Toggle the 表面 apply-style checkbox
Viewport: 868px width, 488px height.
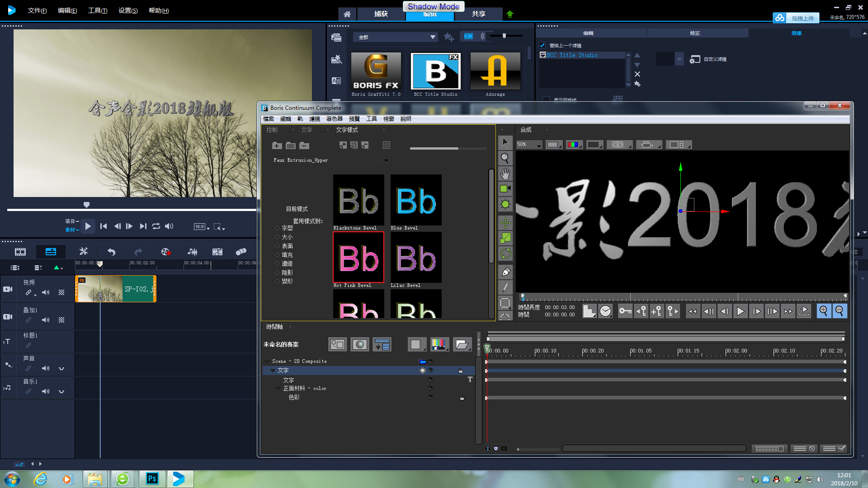click(277, 246)
